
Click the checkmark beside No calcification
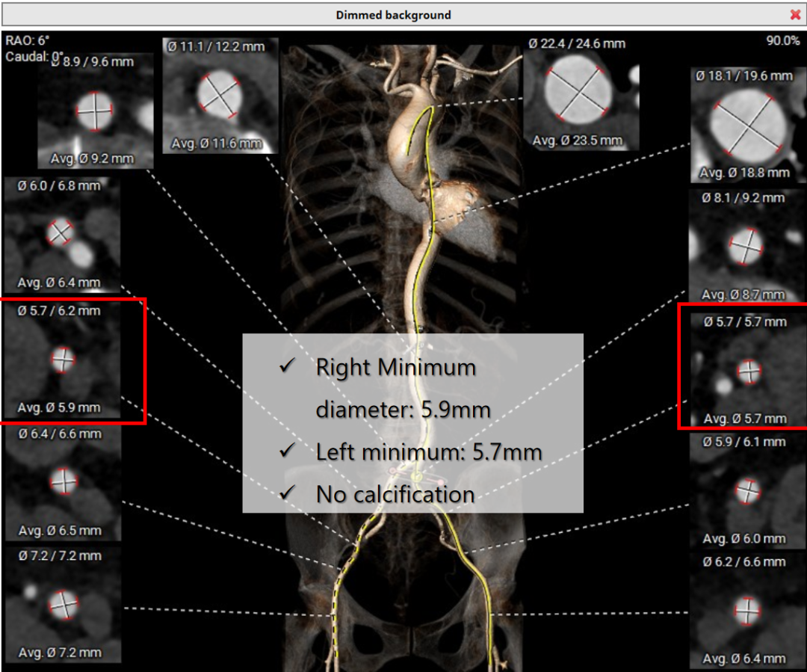tap(285, 494)
